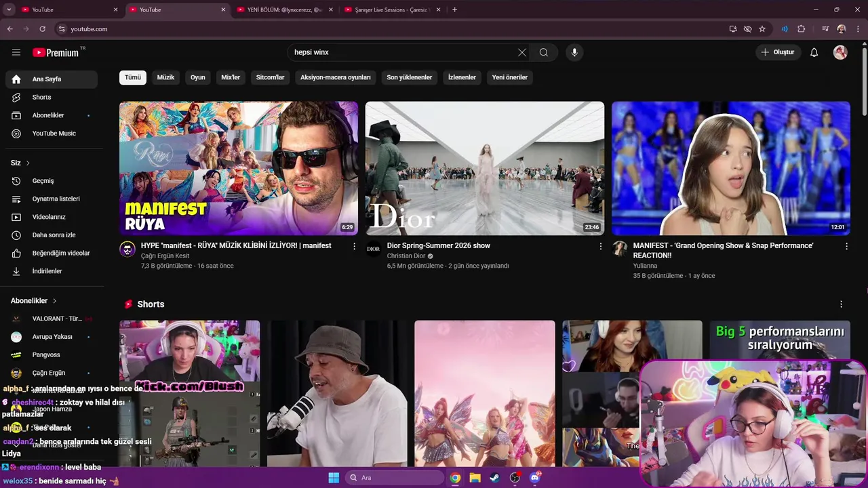
Task: Select the Tümü filter chip
Action: pos(133,77)
